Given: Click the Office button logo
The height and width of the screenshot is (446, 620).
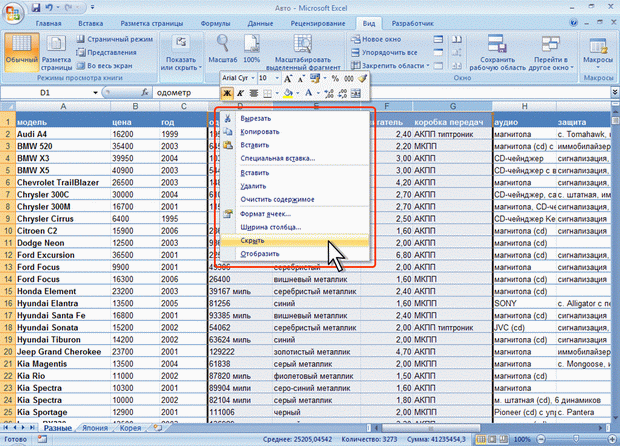Looking at the screenshot, I should click(x=13, y=12).
